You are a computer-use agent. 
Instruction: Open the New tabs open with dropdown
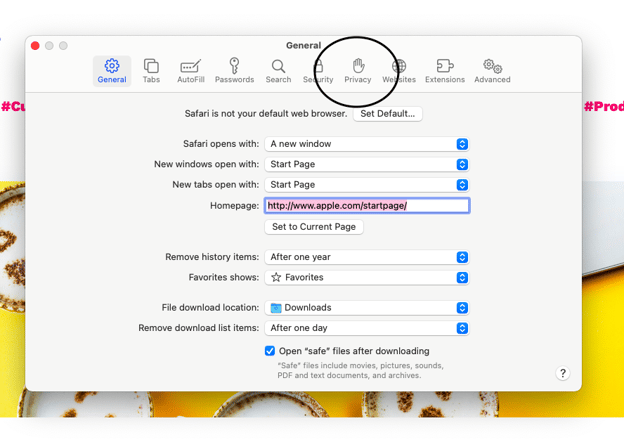tap(367, 185)
